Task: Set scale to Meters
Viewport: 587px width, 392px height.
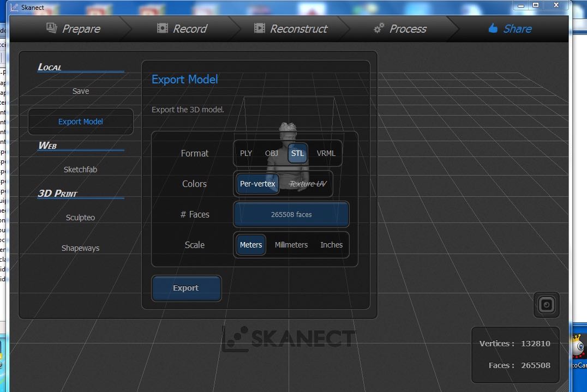Action: point(251,245)
